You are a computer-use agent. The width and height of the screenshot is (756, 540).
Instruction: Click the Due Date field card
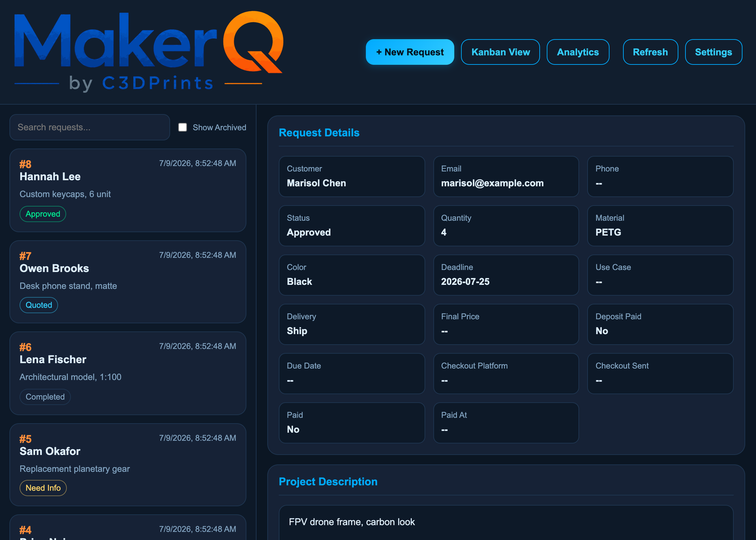[352, 374]
